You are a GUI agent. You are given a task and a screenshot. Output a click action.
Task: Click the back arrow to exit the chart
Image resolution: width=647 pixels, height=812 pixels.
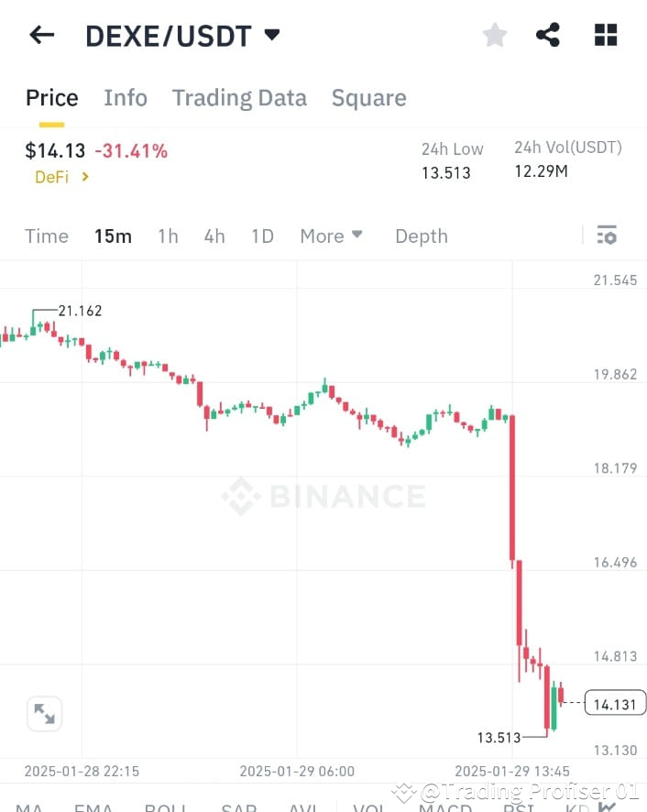point(41,34)
